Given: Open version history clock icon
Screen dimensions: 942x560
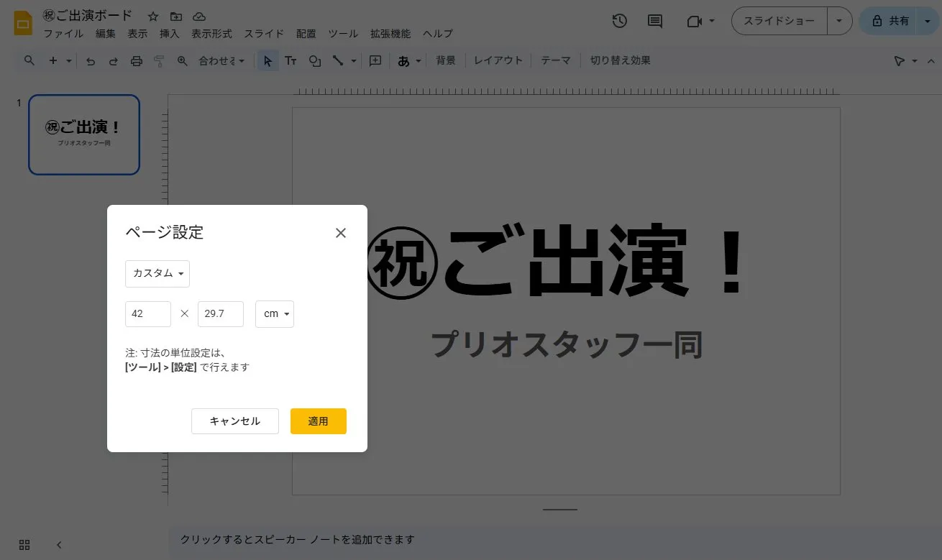Looking at the screenshot, I should point(619,21).
